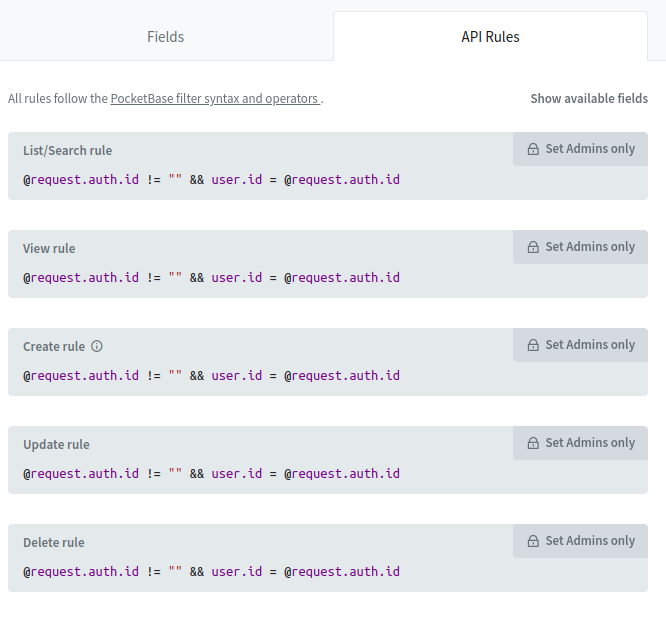Click inside the Create rule expression field

pyautogui.click(x=300, y=376)
